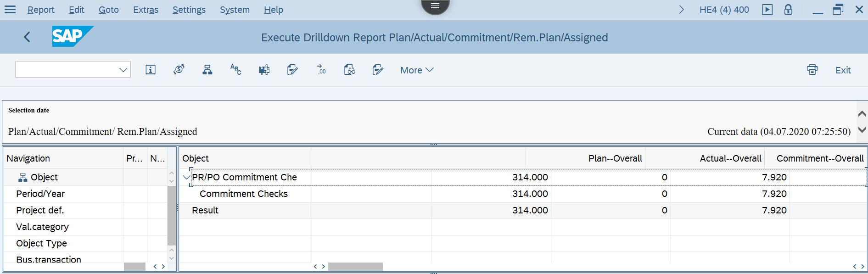Image resolution: width=868 pixels, height=274 pixels.
Task: Click the play session icon beside HE4
Action: (x=767, y=10)
